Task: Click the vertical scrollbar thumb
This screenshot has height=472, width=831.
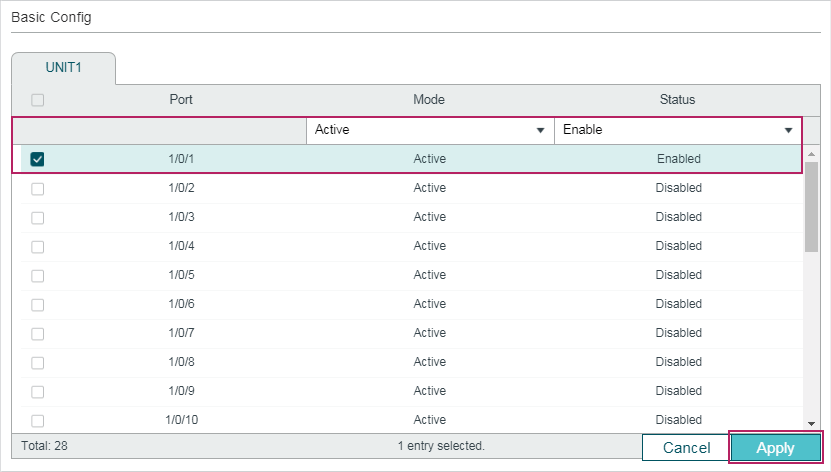Action: point(811,207)
